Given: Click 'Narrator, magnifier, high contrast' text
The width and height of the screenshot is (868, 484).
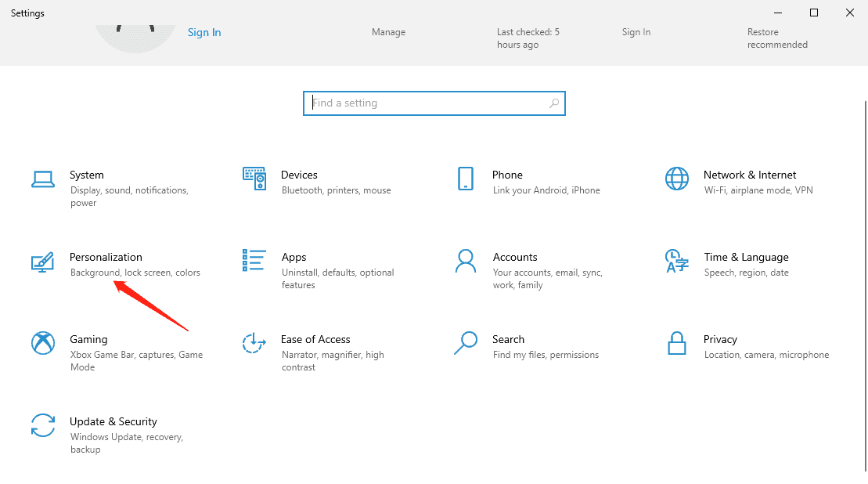Looking at the screenshot, I should (333, 360).
